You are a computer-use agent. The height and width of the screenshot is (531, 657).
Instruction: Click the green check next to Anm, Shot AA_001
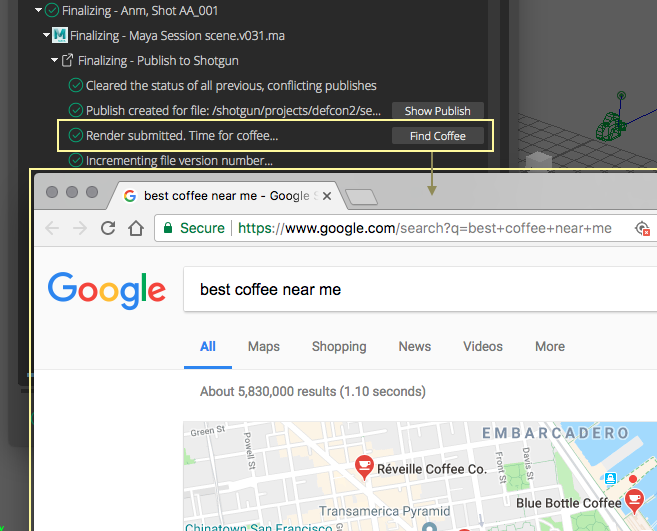click(52, 10)
